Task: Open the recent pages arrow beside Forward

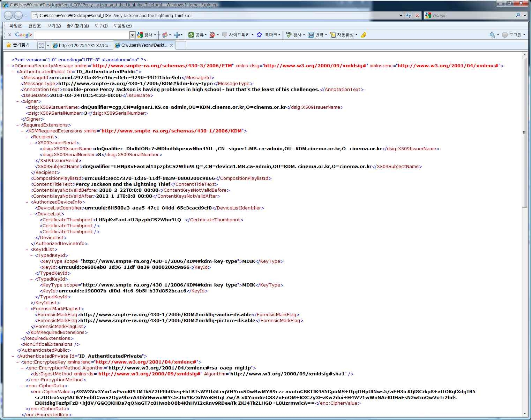Action: pyautogui.click(x=26, y=15)
